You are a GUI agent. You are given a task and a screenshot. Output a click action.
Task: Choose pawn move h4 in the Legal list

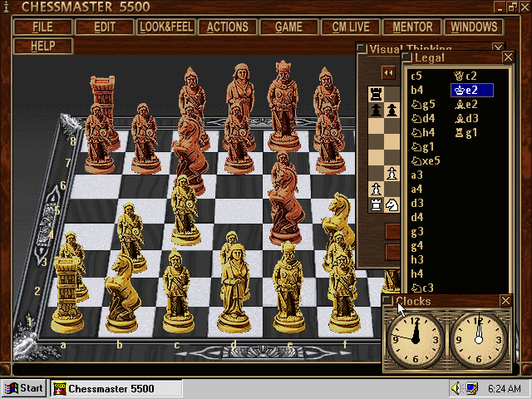click(417, 273)
